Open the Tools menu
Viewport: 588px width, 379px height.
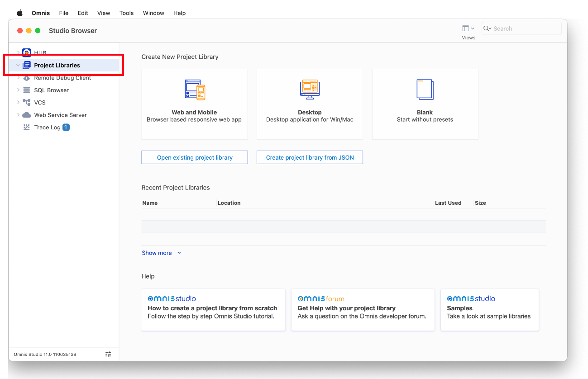127,13
